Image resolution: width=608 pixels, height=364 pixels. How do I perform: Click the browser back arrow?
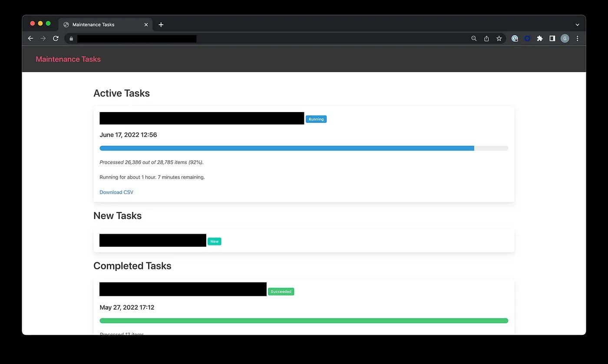30,38
